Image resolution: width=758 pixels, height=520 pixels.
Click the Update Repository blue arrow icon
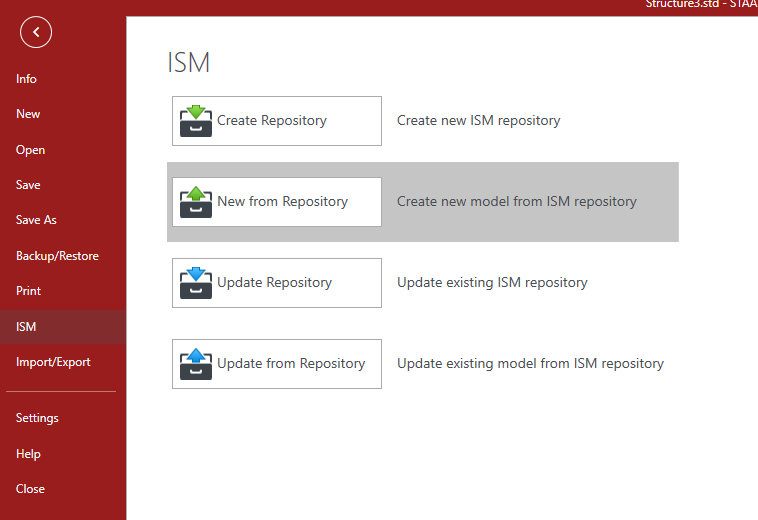pos(196,275)
